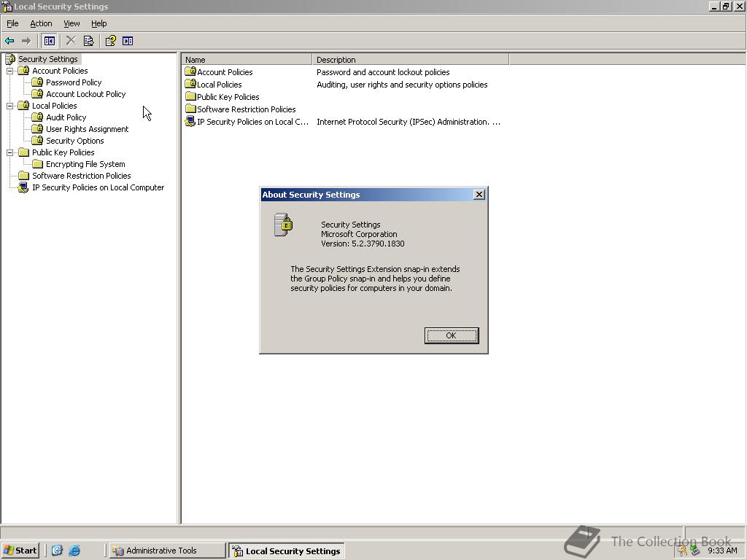
Task: Open the Help menu
Action: point(98,23)
